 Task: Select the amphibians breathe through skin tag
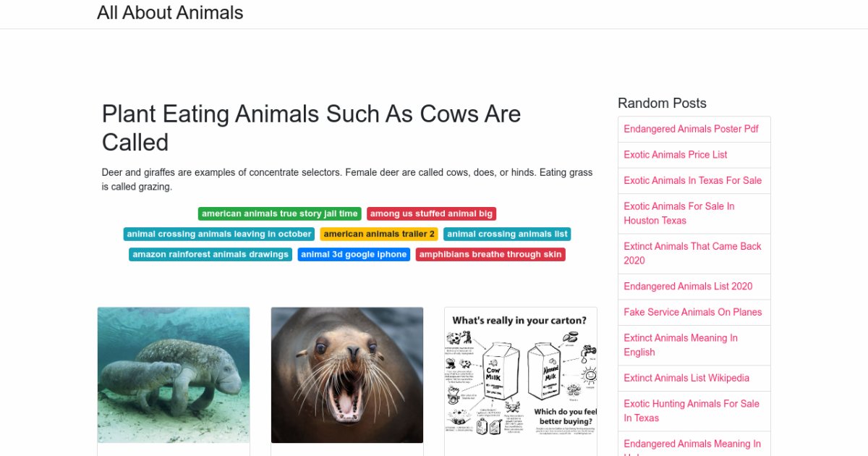click(490, 254)
